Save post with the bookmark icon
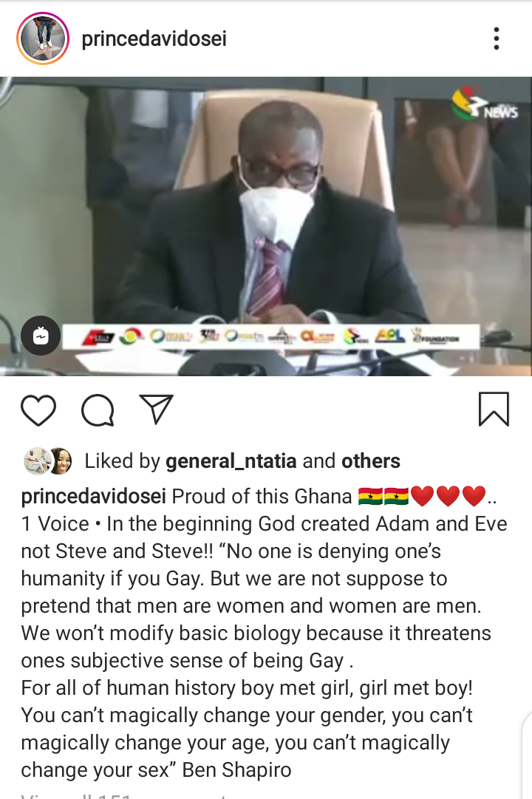The width and height of the screenshot is (532, 799). [x=494, y=409]
